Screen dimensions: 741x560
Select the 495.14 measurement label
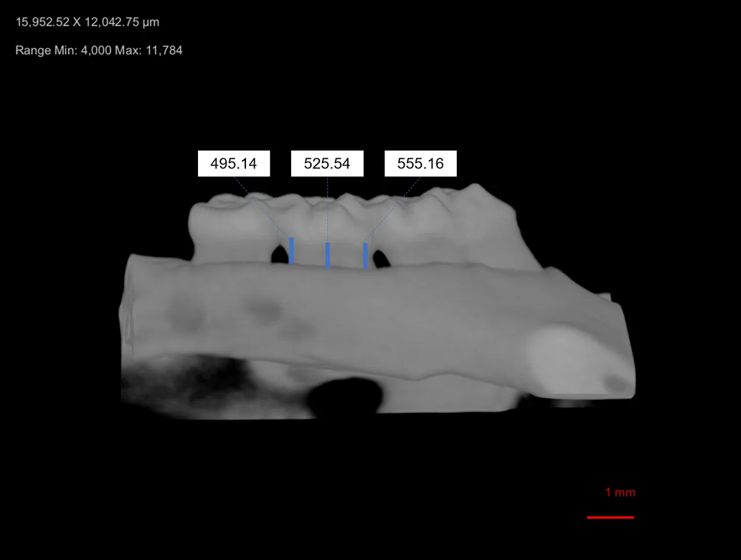(233, 163)
